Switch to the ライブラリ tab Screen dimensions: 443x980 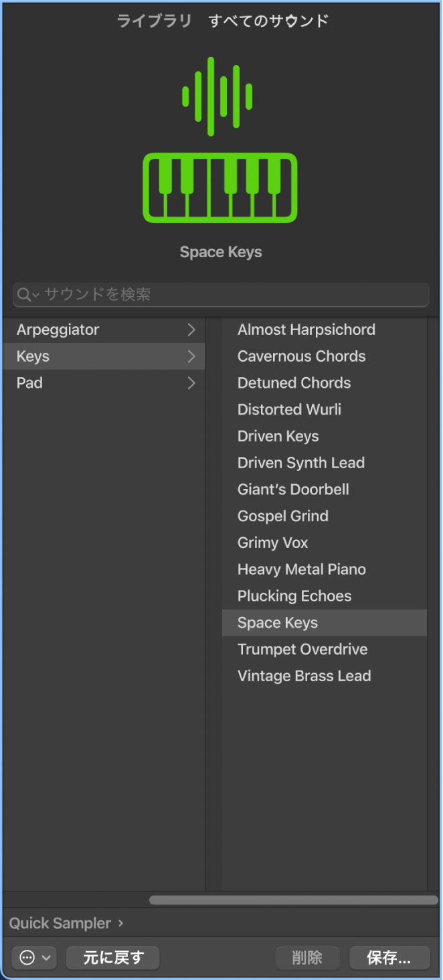tap(154, 20)
